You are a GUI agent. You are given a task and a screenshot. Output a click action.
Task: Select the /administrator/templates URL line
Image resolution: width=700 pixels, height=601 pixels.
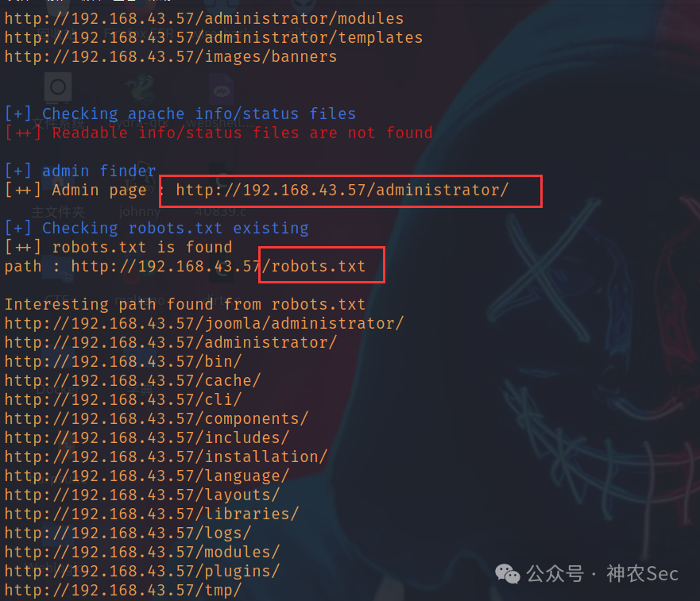click(x=214, y=38)
